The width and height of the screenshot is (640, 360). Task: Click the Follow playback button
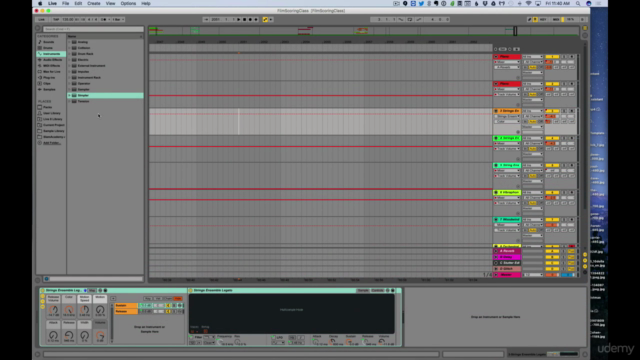click(206, 20)
